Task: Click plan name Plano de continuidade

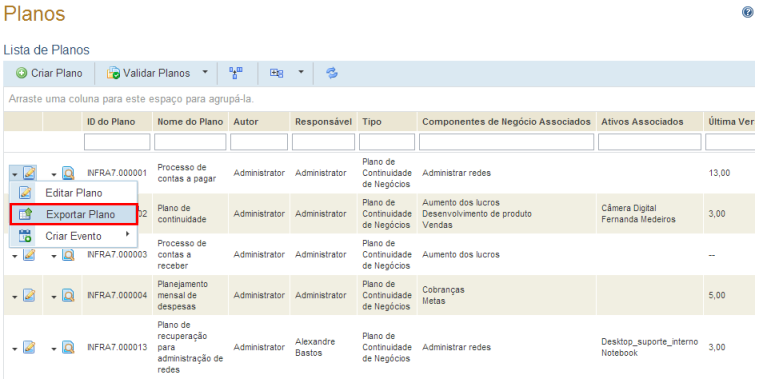Action: point(182,213)
